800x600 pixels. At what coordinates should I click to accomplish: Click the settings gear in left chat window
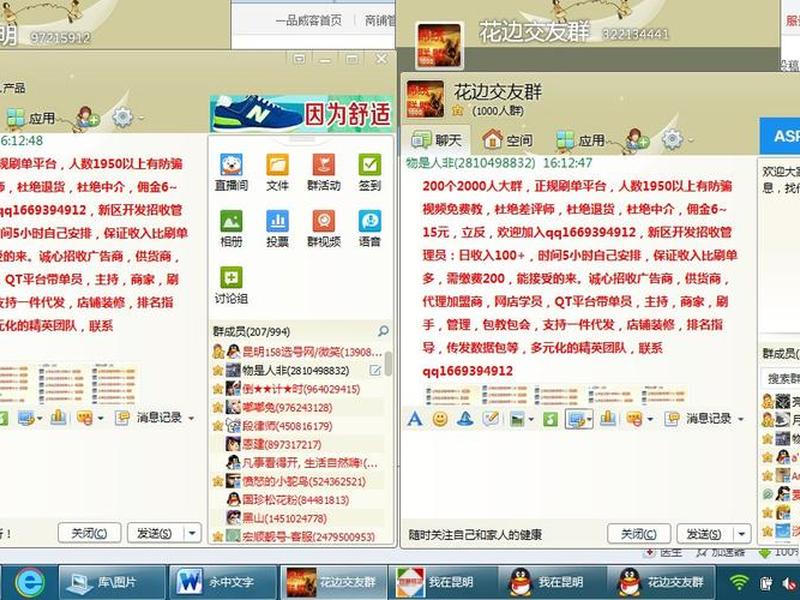coord(122,117)
